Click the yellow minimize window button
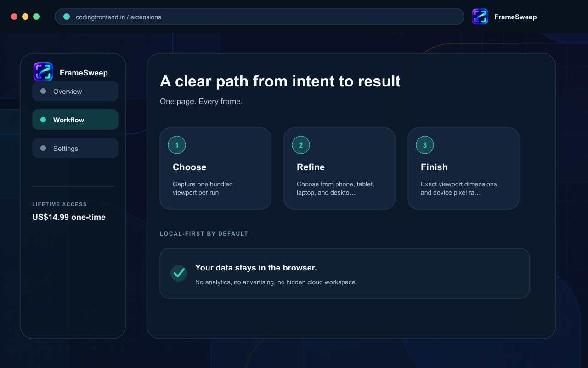Image resolution: width=588 pixels, height=368 pixels. pyautogui.click(x=25, y=17)
